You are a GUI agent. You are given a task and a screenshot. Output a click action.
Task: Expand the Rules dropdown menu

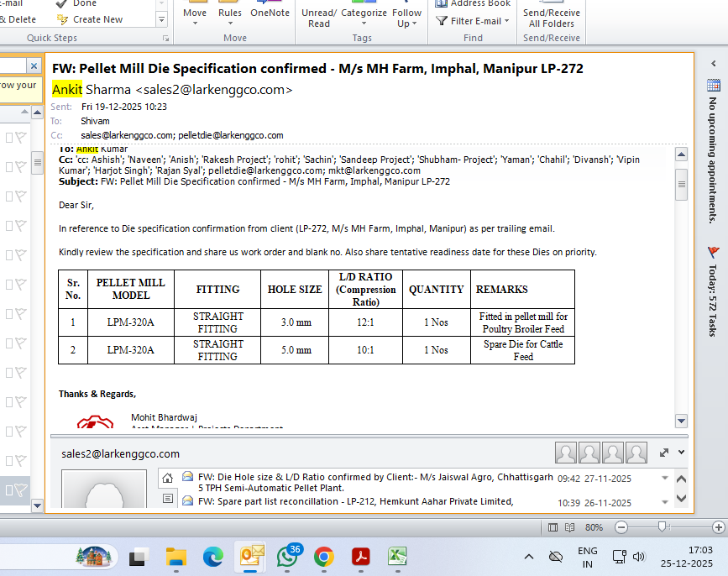point(230,15)
